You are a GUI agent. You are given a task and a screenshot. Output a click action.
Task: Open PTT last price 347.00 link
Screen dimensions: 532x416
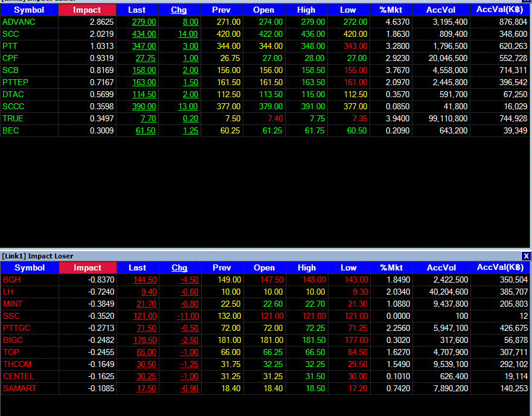tap(144, 46)
